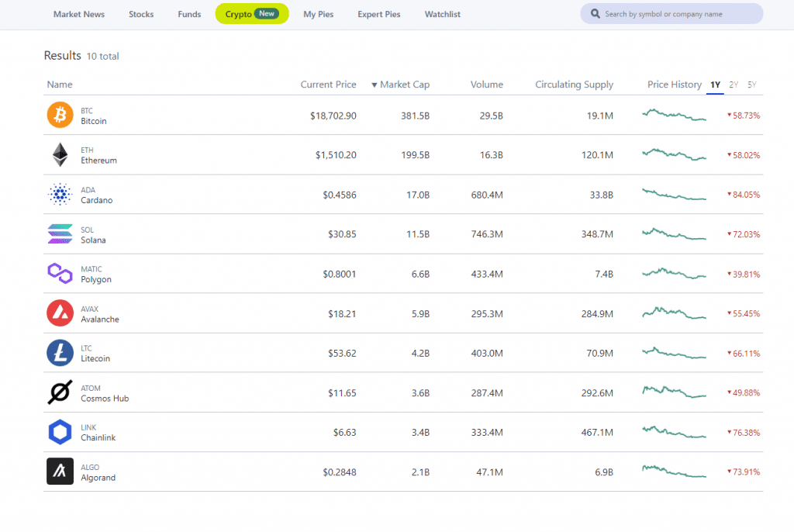Click Algorand's price history sparkline chart
The width and height of the screenshot is (794, 532).
coord(674,472)
